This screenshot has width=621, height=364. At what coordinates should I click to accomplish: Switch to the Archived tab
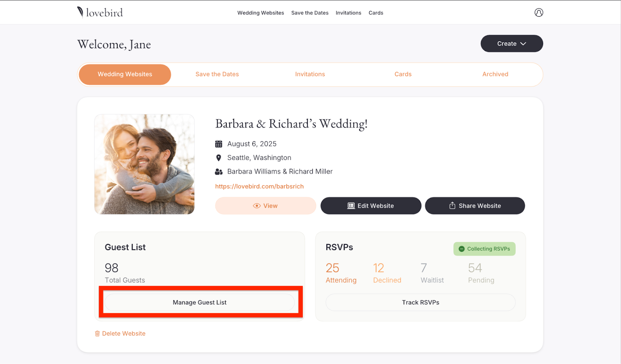point(495,75)
